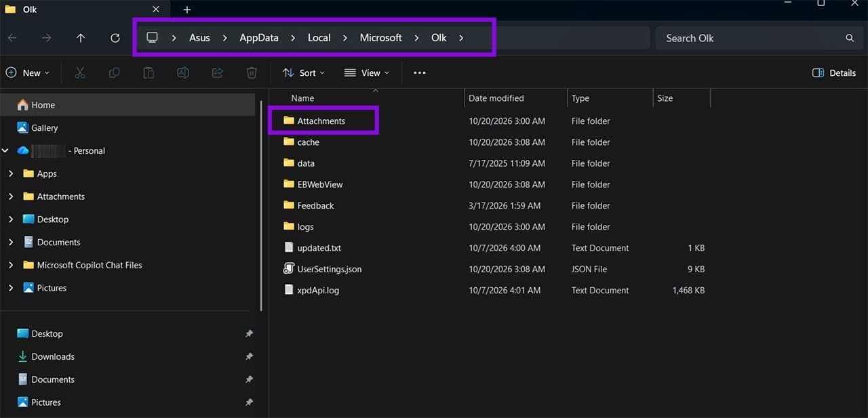Close the Olk tab
The image size is (868, 418).
pyautogui.click(x=155, y=9)
